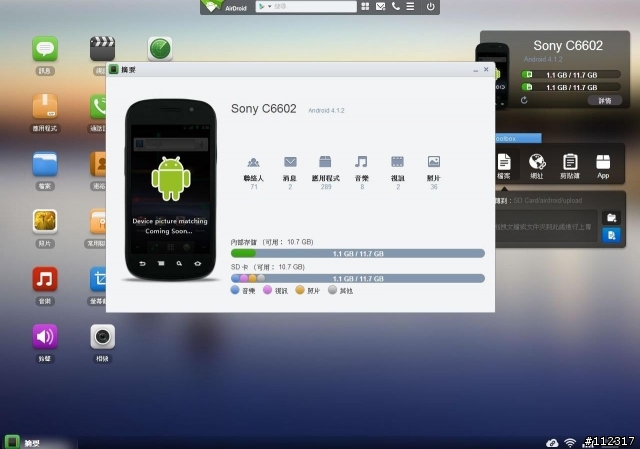Click the upload folder button in Toolbox

pyautogui.click(x=611, y=218)
